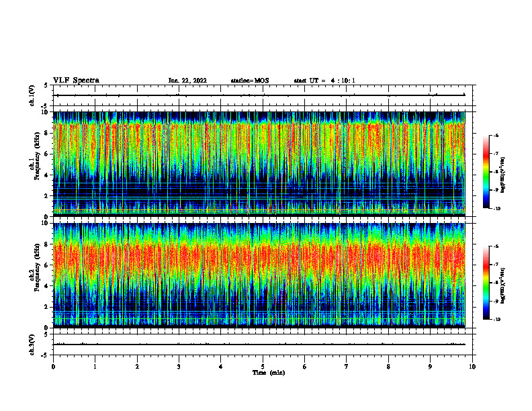
Task: Click the time axis tick label "10"
Action: pyautogui.click(x=472, y=367)
